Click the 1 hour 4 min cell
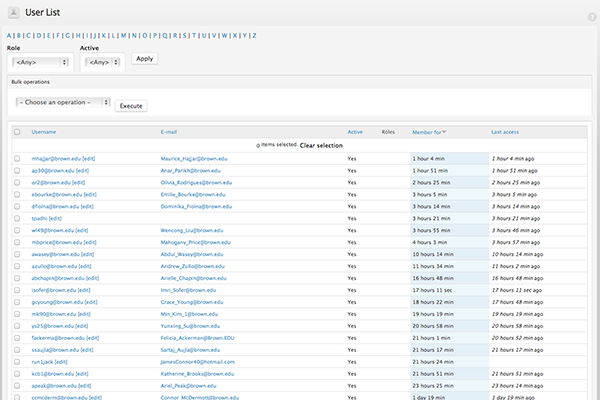 pos(450,158)
